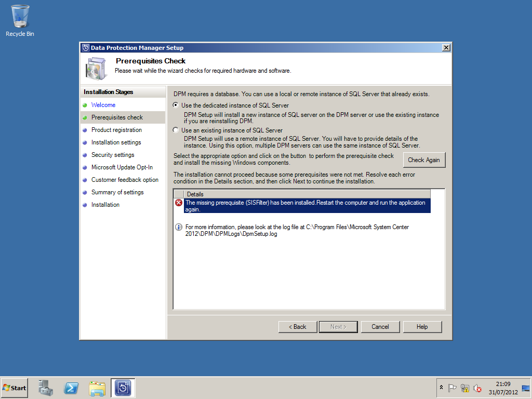
Task: Select Use an existing instance of SQL Server
Action: [x=176, y=130]
